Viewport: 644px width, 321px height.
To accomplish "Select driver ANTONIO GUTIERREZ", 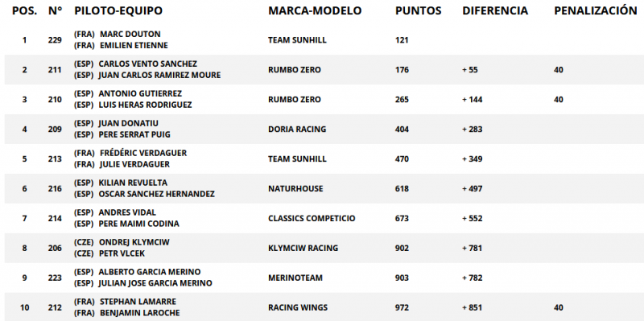I will click(140, 93).
